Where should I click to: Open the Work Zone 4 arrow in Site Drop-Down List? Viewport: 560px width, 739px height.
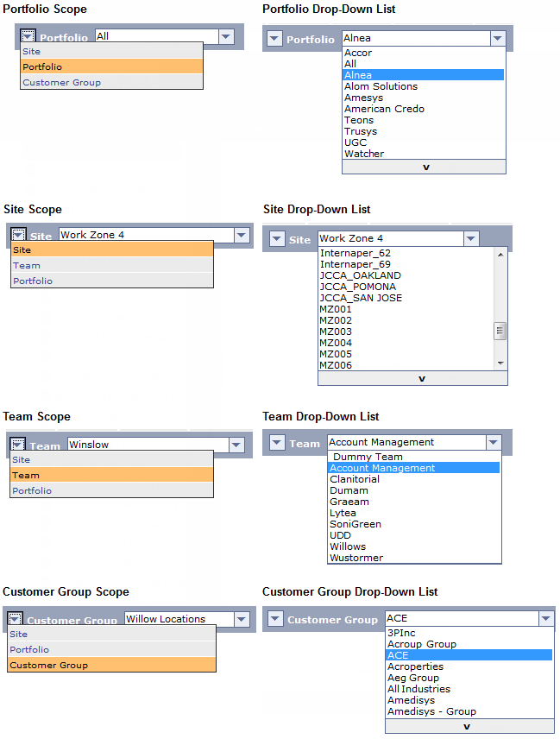[471, 238]
